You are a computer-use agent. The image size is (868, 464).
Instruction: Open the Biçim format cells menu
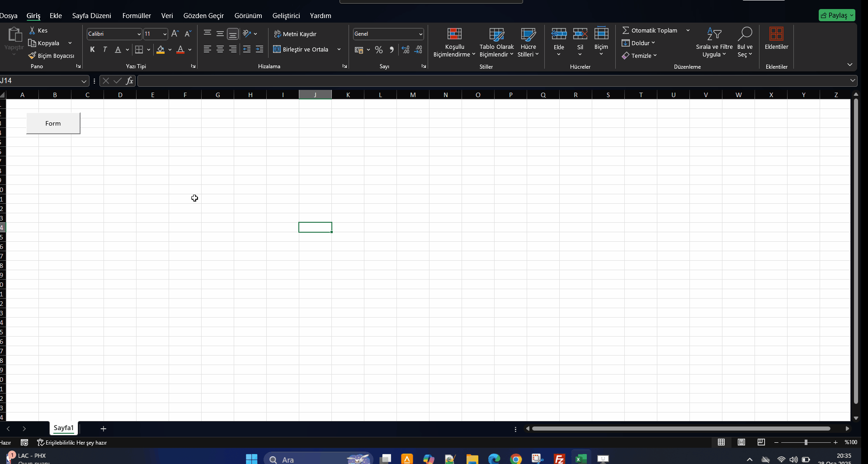click(x=601, y=42)
